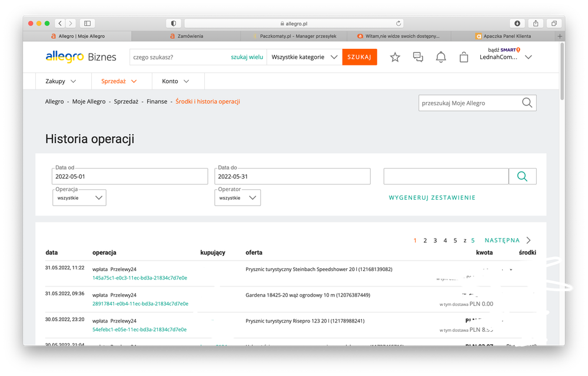This screenshot has width=588, height=376.
Task: Switch to the Zamówienia tab
Action: coord(186,36)
